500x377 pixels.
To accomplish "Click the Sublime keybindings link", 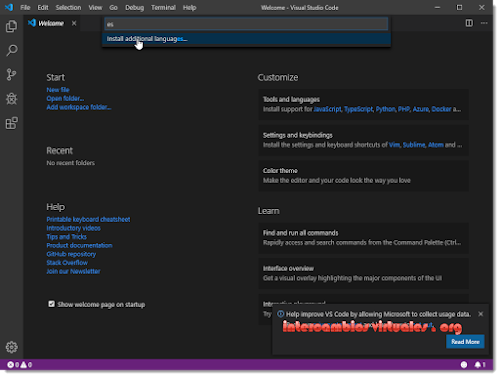I will [414, 145].
